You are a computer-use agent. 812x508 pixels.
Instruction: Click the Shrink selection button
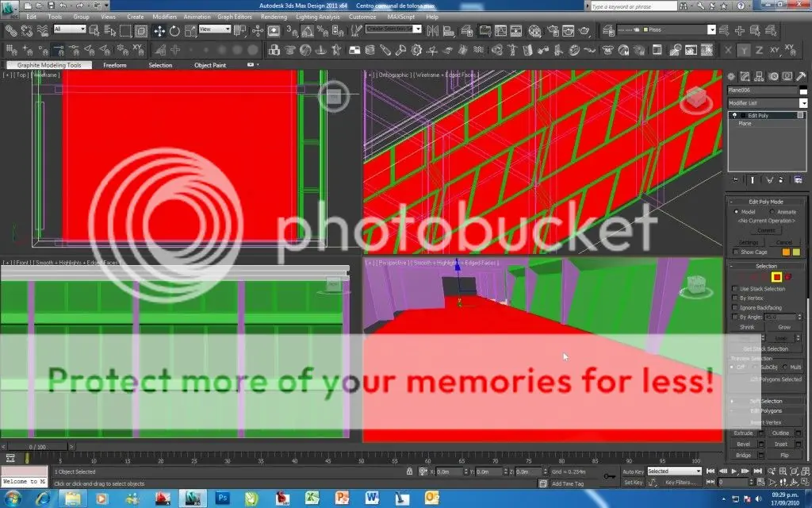tap(747, 327)
